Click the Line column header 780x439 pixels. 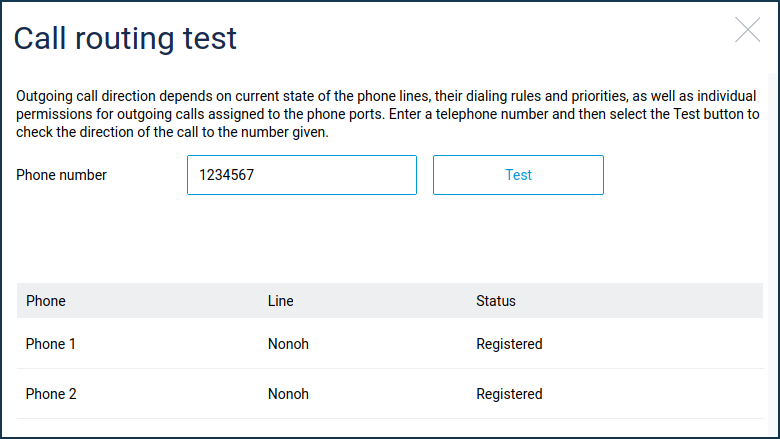(x=281, y=301)
